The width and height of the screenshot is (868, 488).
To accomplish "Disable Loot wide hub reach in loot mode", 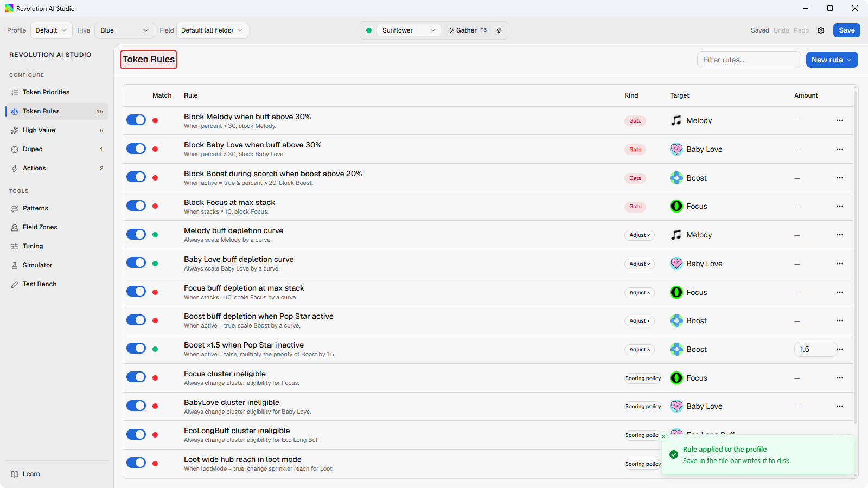I will click(136, 463).
